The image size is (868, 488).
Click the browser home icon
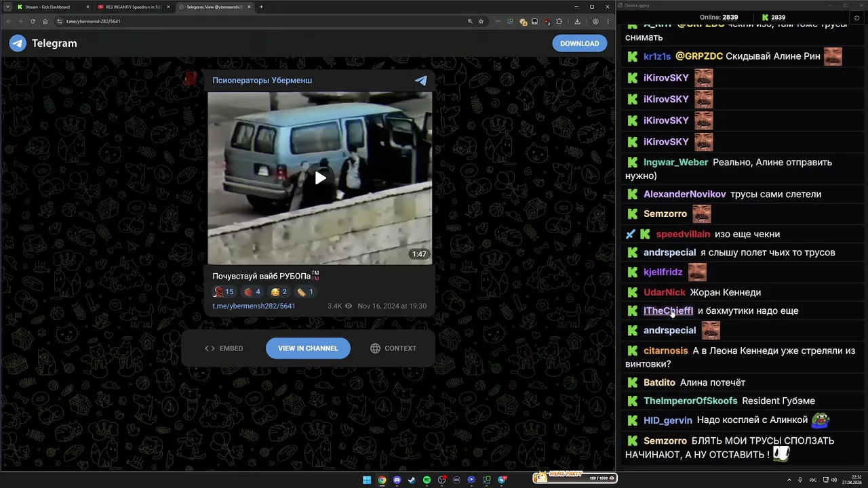[x=45, y=21]
